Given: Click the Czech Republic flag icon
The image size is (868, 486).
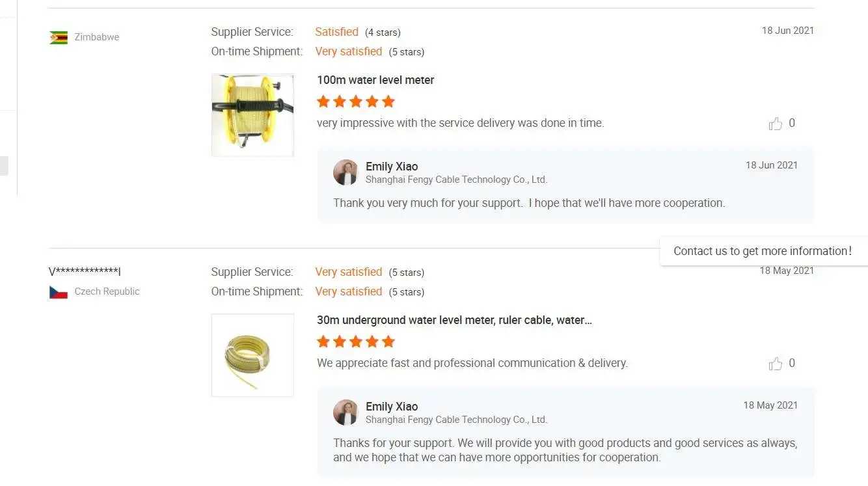Looking at the screenshot, I should (59, 292).
